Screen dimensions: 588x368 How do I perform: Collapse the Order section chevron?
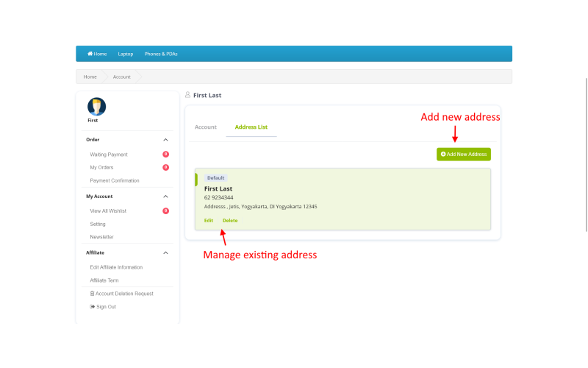click(166, 140)
